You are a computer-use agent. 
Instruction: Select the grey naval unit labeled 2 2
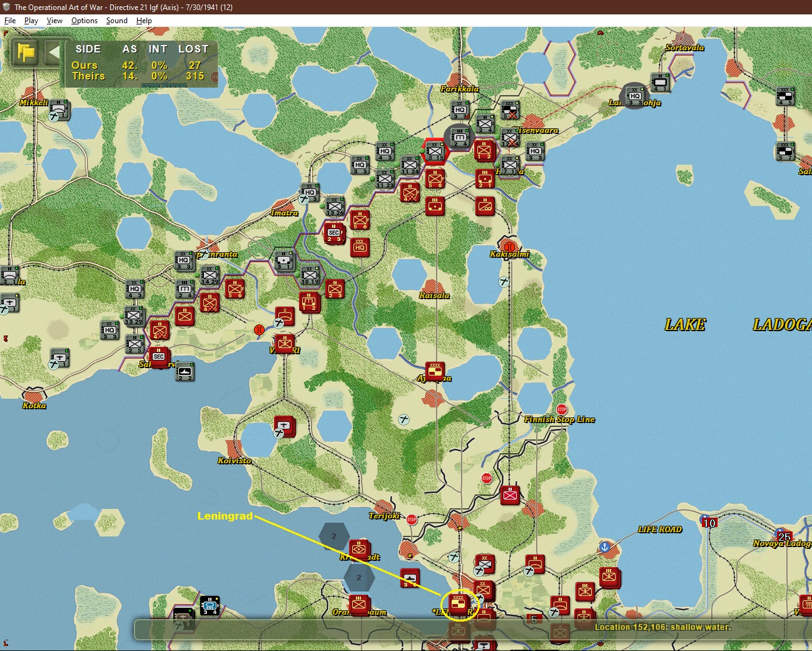click(185, 371)
